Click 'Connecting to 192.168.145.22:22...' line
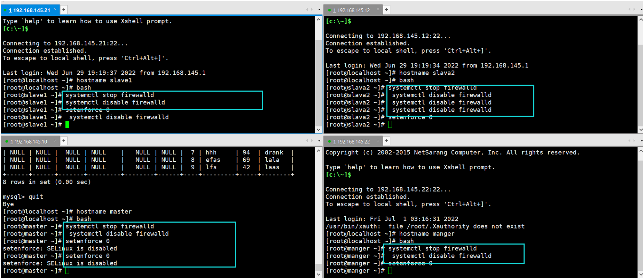The width and height of the screenshot is (644, 278). [388, 190]
